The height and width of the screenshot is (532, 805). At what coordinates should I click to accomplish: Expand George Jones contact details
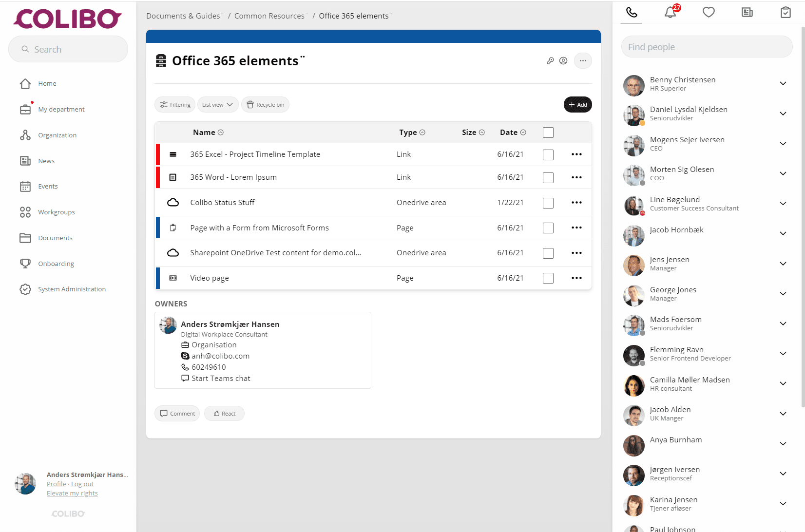[783, 294]
